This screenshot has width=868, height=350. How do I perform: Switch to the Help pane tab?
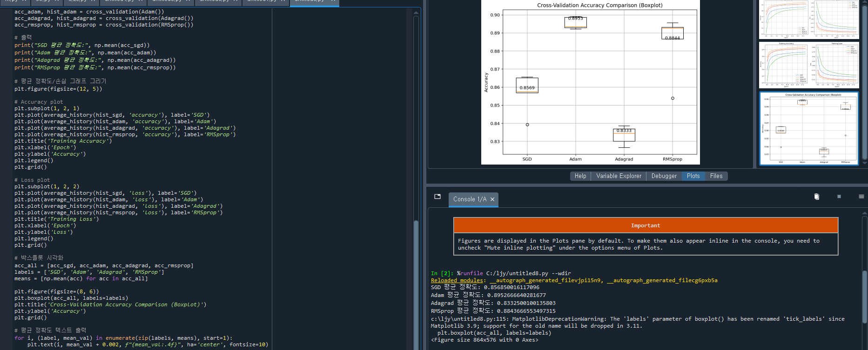click(580, 176)
